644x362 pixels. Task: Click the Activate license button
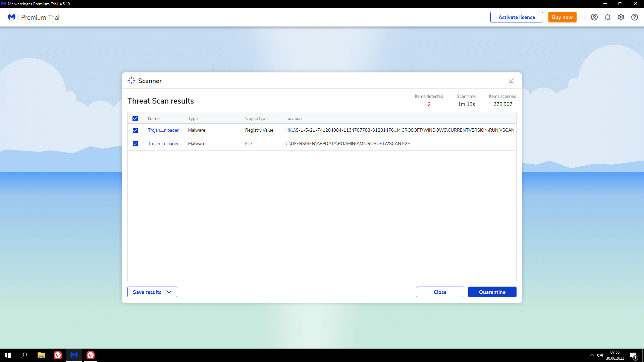tap(516, 17)
